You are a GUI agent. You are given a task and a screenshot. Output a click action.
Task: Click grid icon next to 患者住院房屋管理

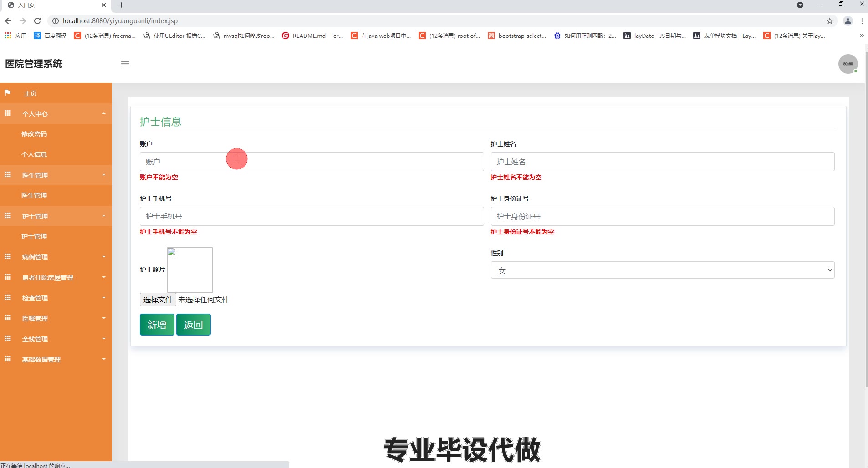(x=8, y=277)
